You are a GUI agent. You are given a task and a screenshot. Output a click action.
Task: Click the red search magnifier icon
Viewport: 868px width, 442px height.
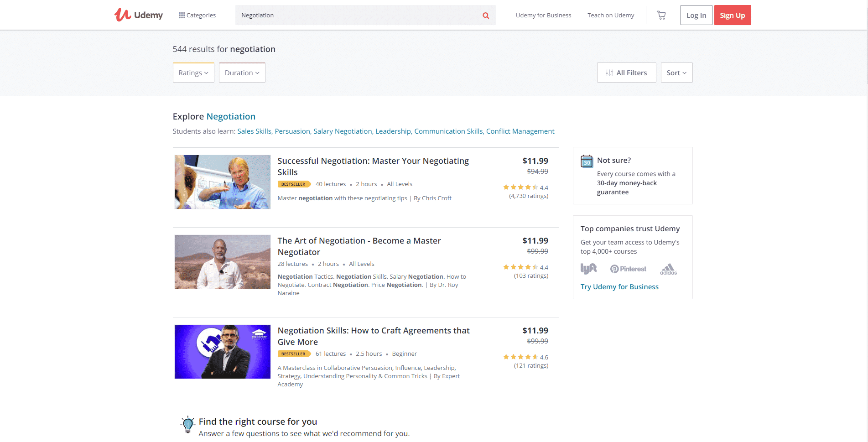486,16
